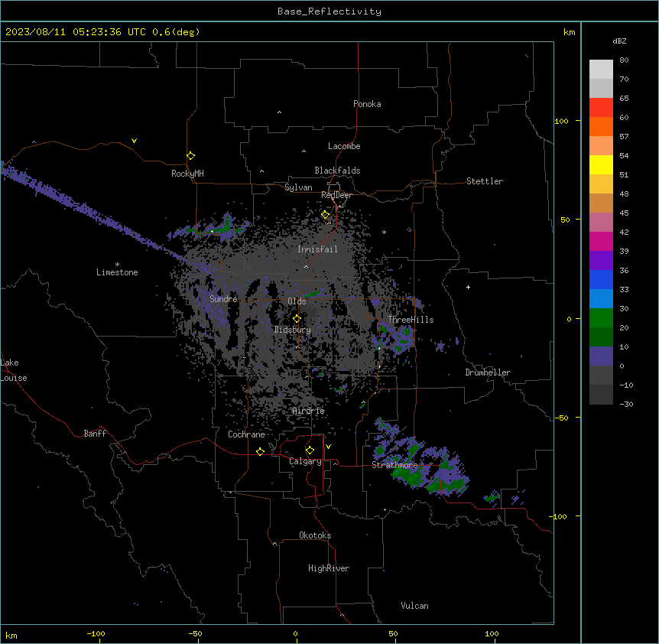The height and width of the screenshot is (644, 659).
Task: Click the Okotoks label
Action: pos(315,535)
